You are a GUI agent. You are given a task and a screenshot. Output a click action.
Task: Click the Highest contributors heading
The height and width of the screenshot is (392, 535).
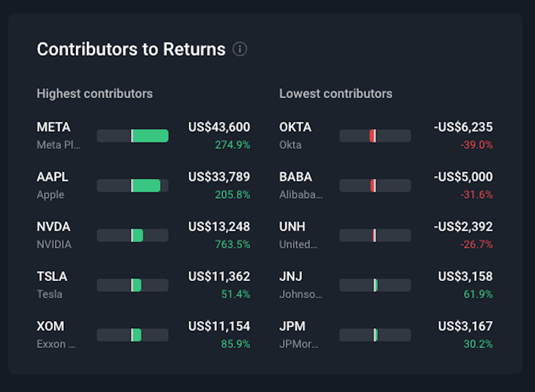pyautogui.click(x=95, y=94)
